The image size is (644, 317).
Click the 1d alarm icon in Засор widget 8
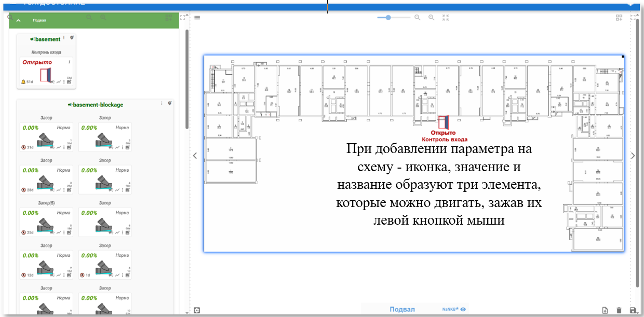coord(82,275)
